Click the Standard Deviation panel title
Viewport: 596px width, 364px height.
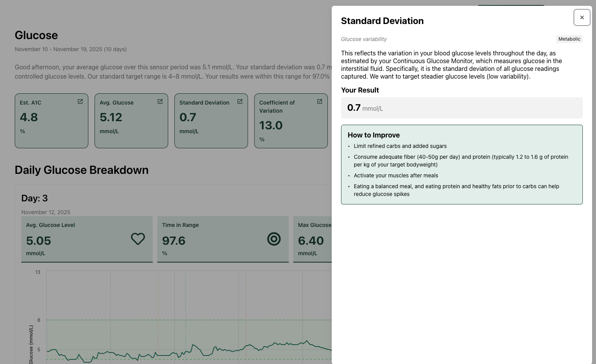[382, 21]
